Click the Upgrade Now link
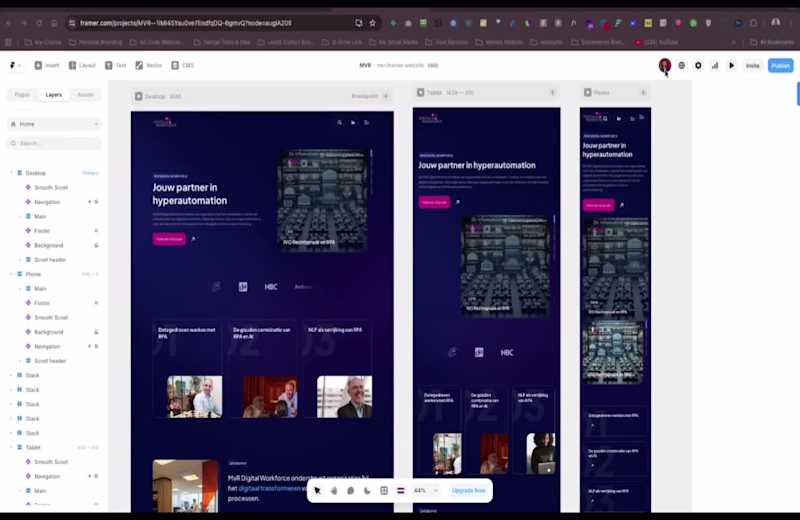 point(468,490)
